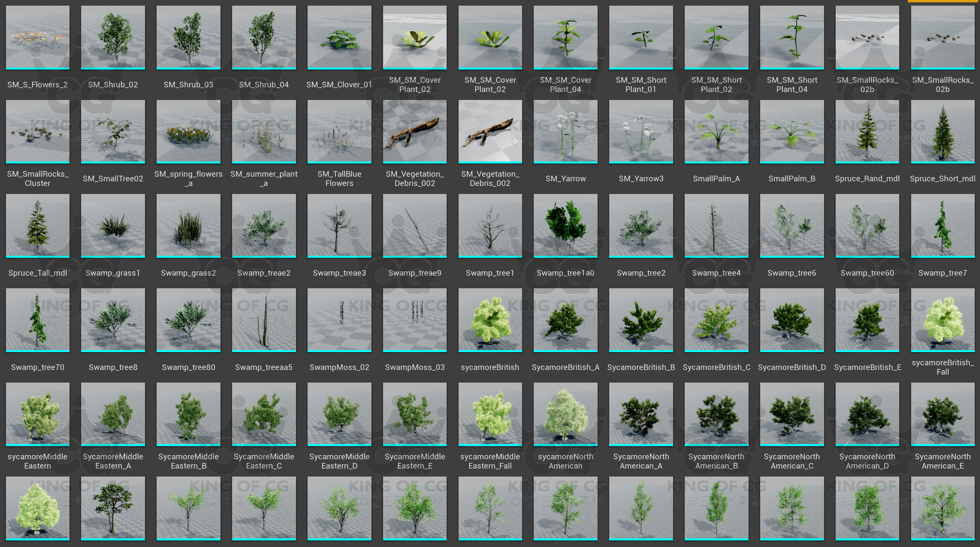Click the SM_spring_flowers_a thumbnail
980x547 pixels.
(188, 131)
